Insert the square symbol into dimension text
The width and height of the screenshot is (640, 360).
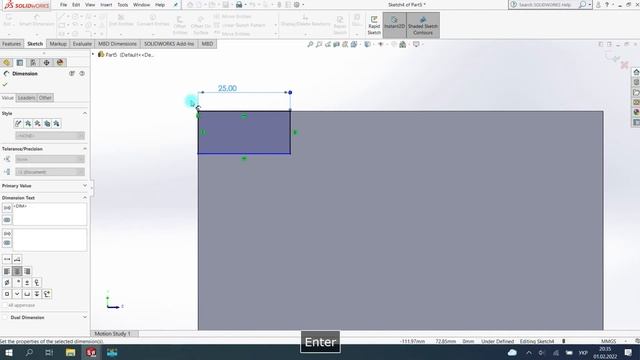point(7,294)
